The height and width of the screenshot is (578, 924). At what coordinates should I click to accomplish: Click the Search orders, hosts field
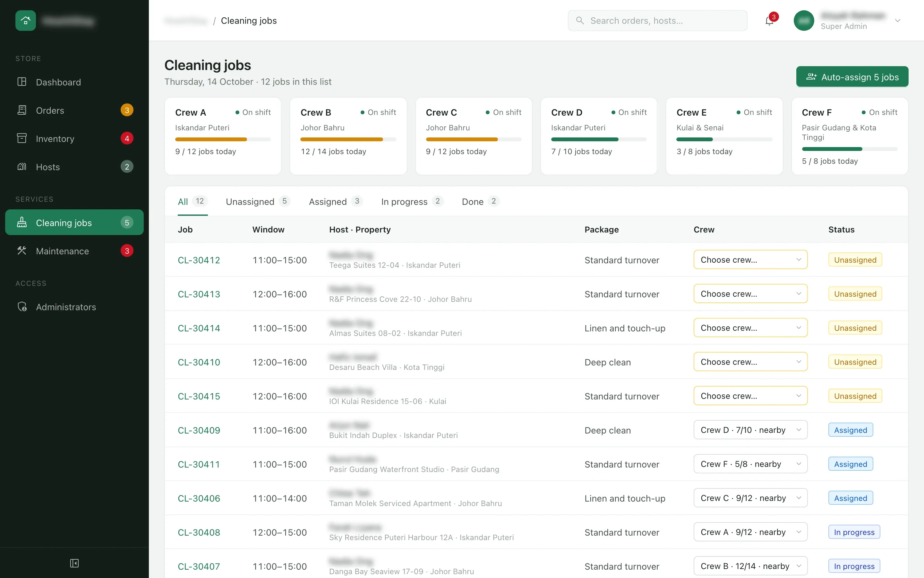[x=657, y=21]
